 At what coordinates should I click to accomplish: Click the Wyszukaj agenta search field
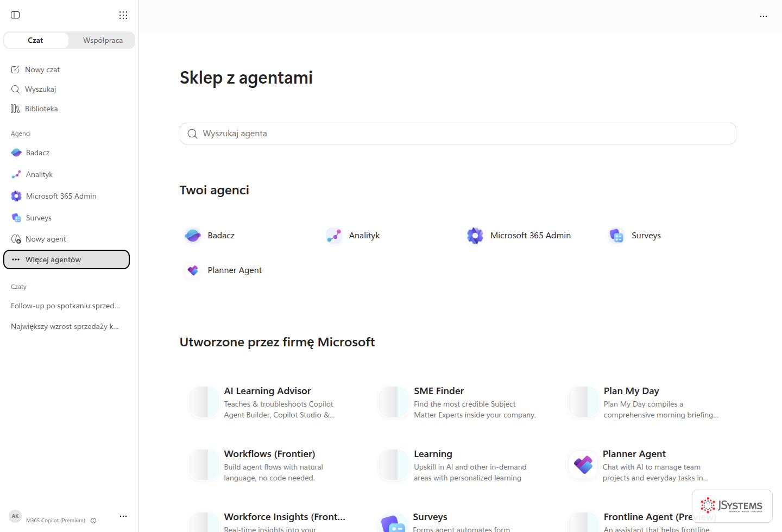tap(458, 134)
